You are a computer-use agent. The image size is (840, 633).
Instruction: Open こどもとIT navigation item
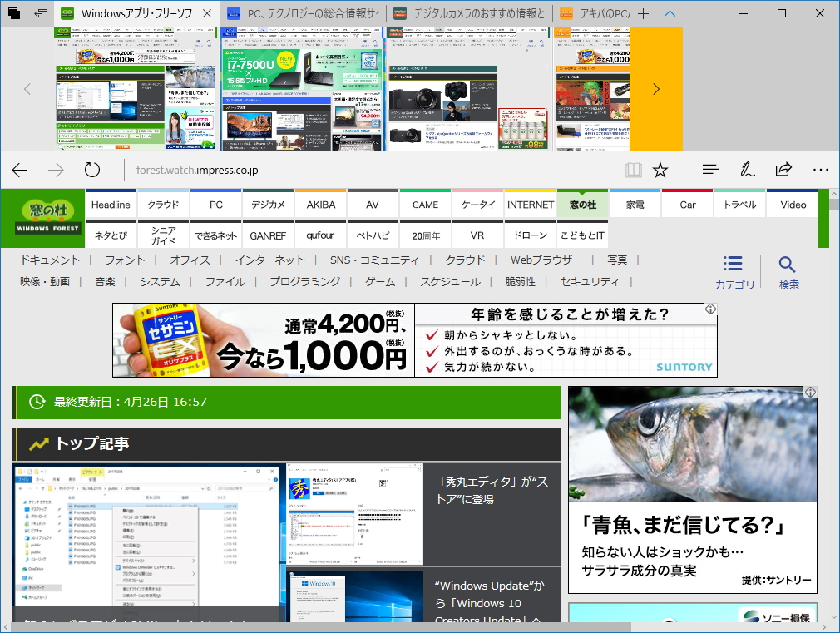point(583,236)
